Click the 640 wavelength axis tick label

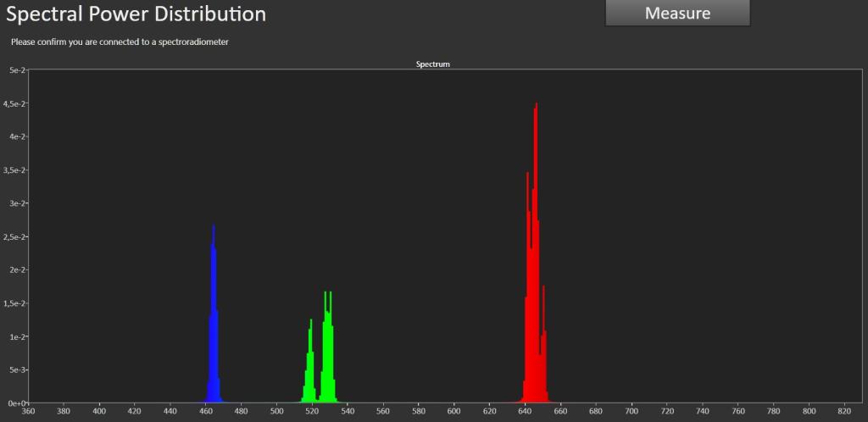point(526,412)
